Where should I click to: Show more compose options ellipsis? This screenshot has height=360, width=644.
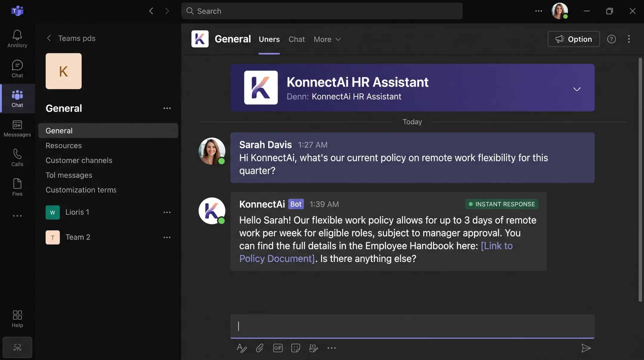click(x=332, y=348)
